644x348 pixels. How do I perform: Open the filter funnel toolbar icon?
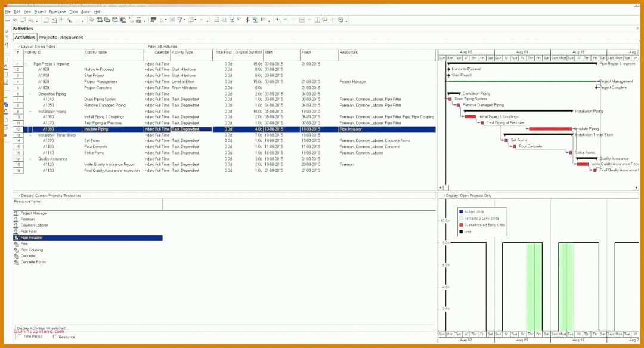(x=180, y=20)
